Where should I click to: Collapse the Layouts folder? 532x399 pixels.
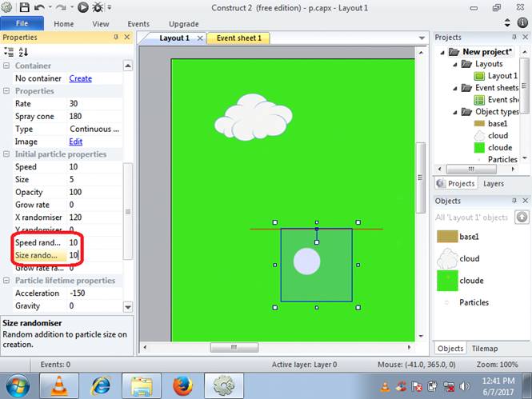click(455, 64)
